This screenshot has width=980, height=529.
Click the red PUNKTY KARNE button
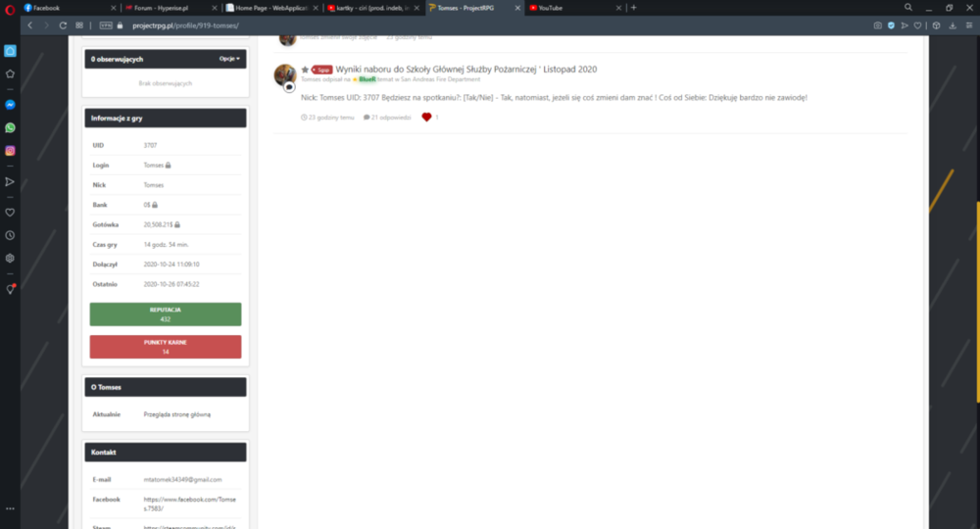[166, 347]
